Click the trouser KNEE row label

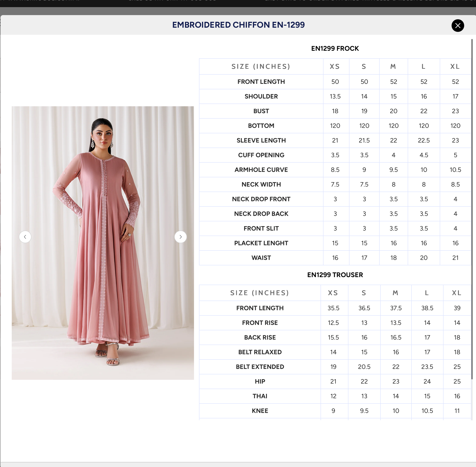click(260, 411)
